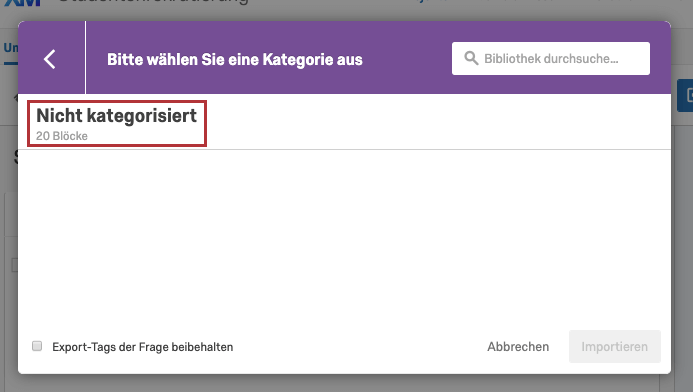Enable 'Export-Tags der Frage beibehalten' checkbox

[x=37, y=346]
